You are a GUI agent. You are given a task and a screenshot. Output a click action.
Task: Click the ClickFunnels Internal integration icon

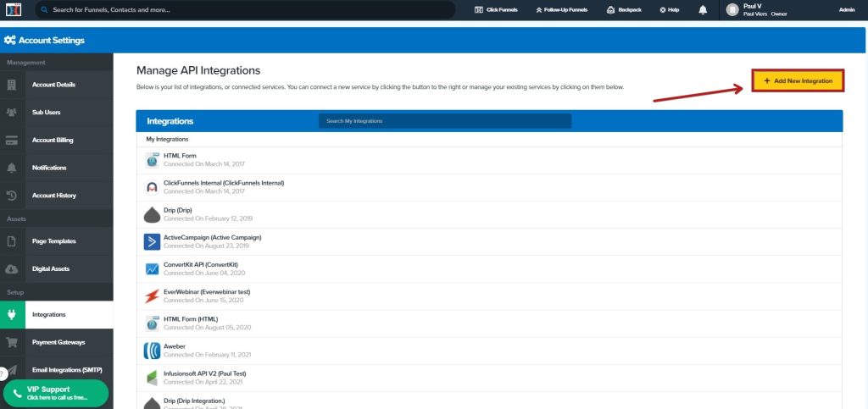(153, 187)
